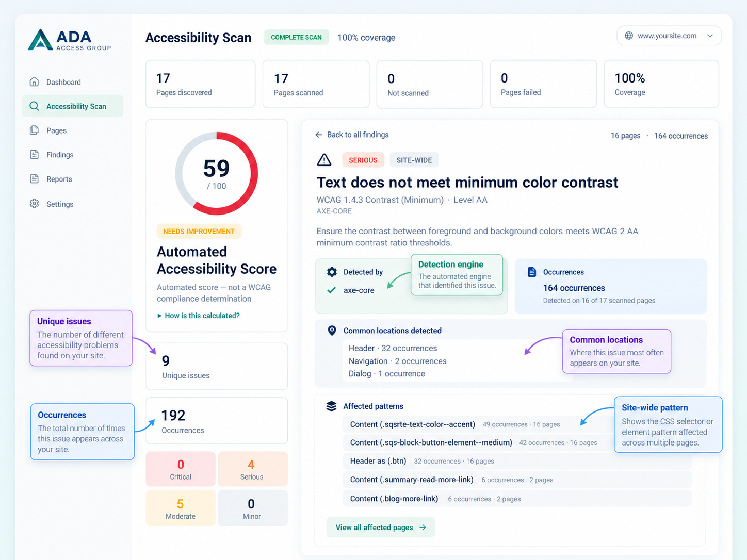Click the Minor 0 severity tile
This screenshot has height=560, width=747.
[x=252, y=508]
